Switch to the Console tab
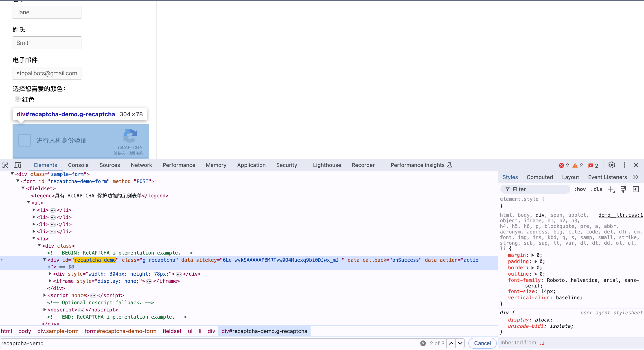644x350 pixels. tap(78, 165)
